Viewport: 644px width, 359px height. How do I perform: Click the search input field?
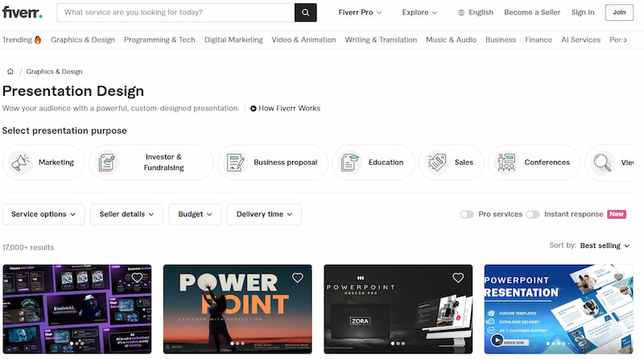[175, 12]
